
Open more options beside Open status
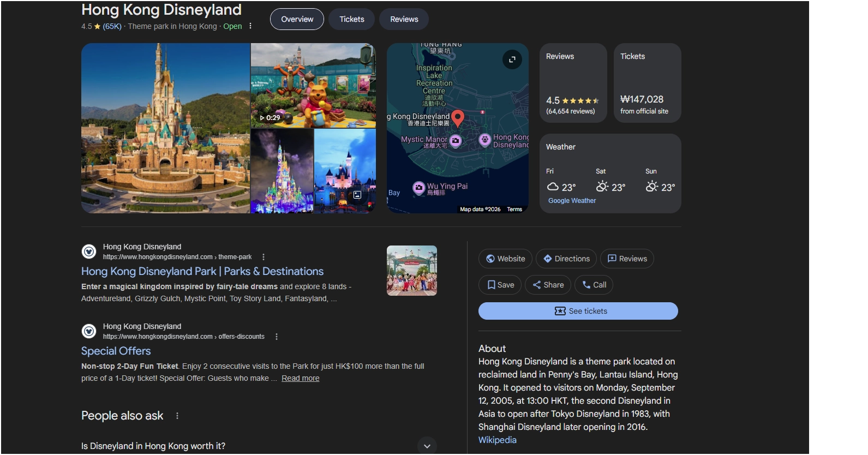point(250,26)
